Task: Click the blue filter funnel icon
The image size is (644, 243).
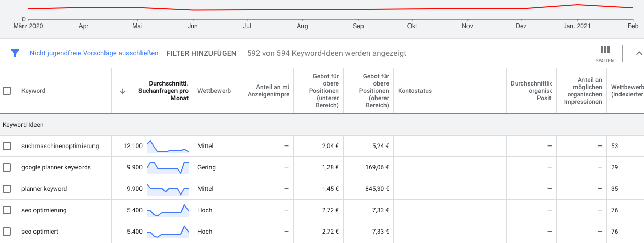Action: 15,53
